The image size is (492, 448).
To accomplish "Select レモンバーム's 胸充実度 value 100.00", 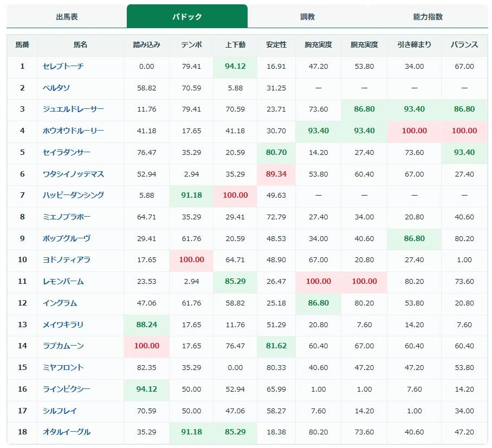I will pyautogui.click(x=318, y=281).
